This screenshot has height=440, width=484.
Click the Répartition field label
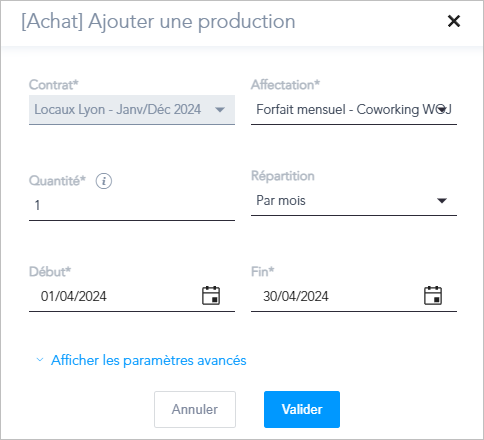point(283,176)
